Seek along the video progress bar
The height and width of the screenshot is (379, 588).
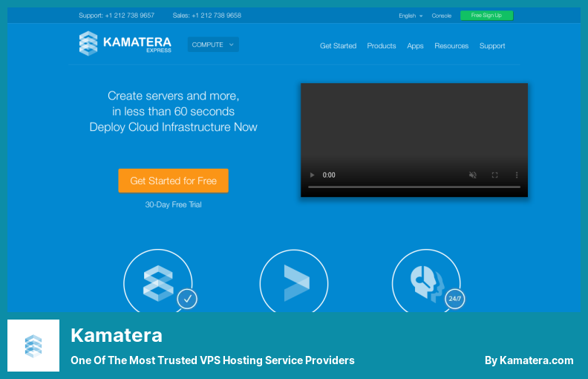point(414,187)
